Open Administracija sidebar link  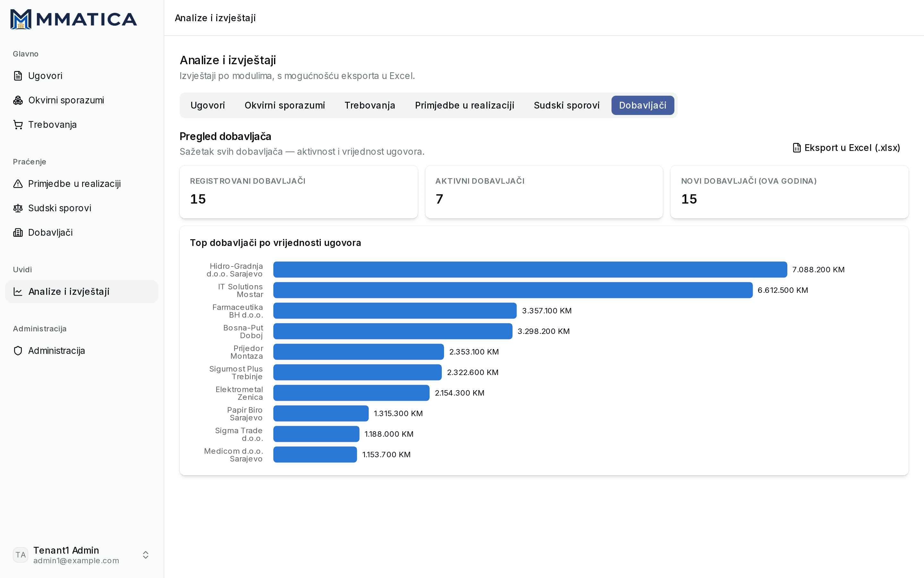82,351
